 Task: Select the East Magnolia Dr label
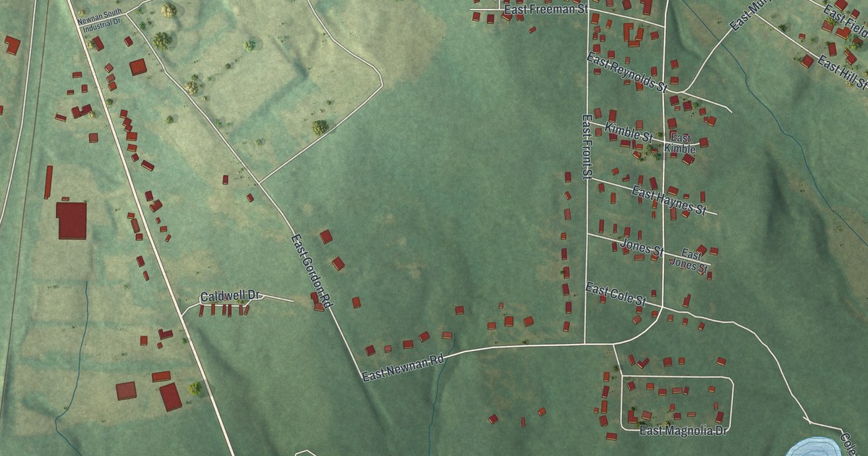pyautogui.click(x=684, y=431)
